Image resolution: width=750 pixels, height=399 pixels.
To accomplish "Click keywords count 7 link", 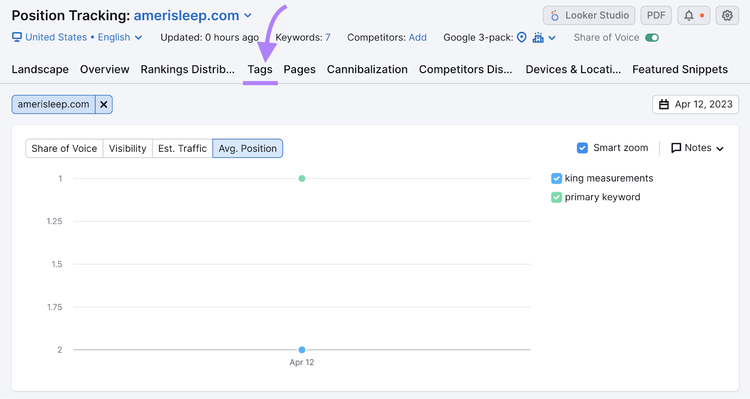I will click(328, 37).
